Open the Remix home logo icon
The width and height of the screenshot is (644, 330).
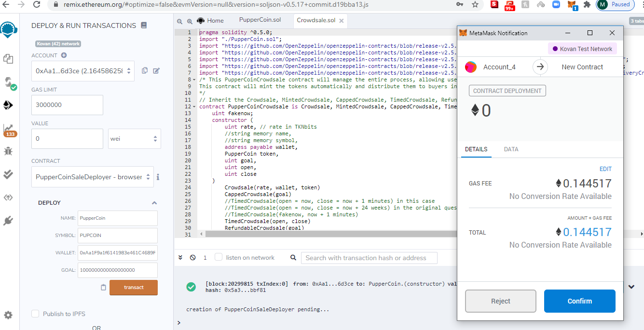tap(8, 30)
